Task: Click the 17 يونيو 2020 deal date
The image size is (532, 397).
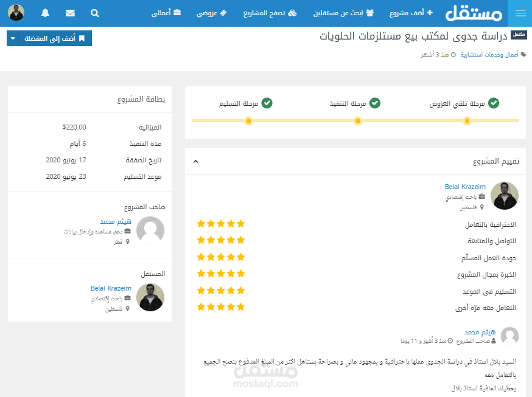Action: [66, 160]
